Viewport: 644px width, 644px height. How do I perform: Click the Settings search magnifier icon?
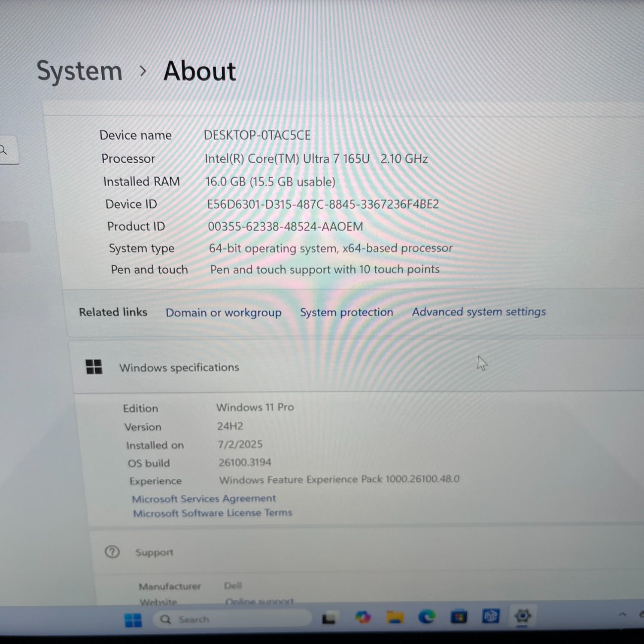click(3, 150)
